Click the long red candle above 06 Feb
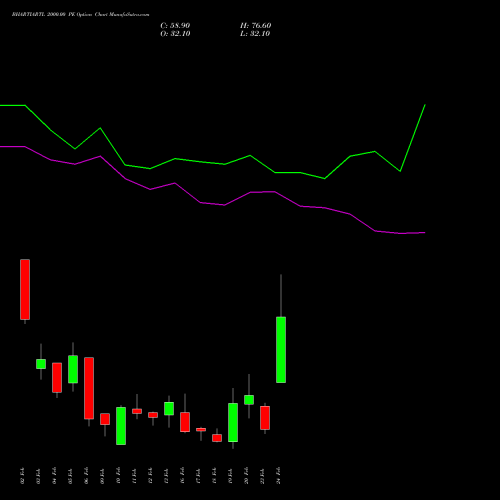Viewport: 500px width, 500px height. 89,388
